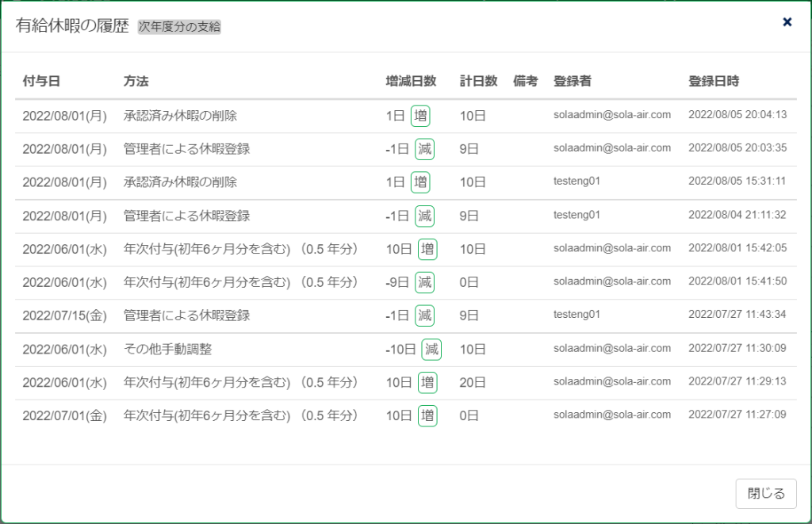Image resolution: width=812 pixels, height=524 pixels.
Task: Click the 登録者 column header
Action: [x=572, y=81]
